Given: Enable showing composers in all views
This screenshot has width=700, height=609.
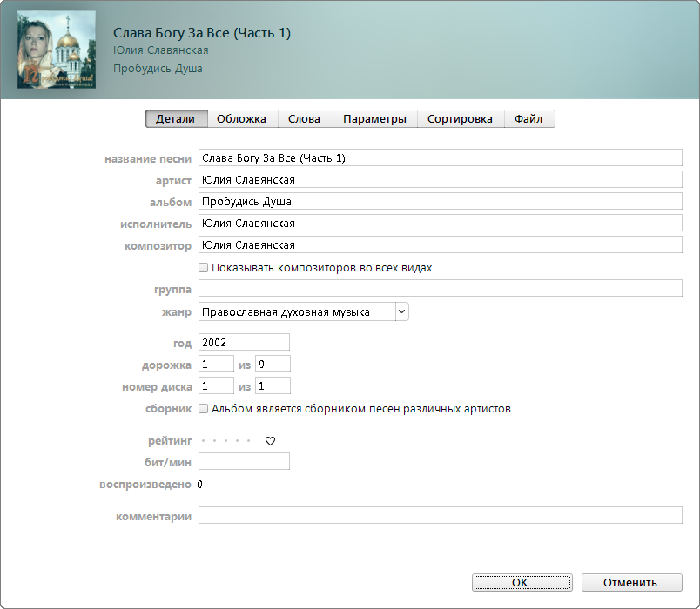Looking at the screenshot, I should pos(204,268).
